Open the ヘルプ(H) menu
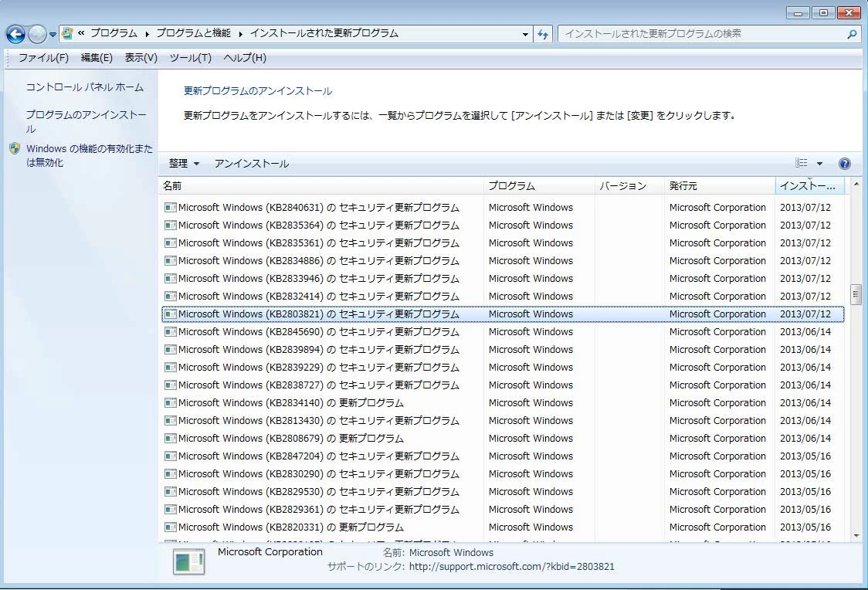868x590 pixels. (245, 58)
